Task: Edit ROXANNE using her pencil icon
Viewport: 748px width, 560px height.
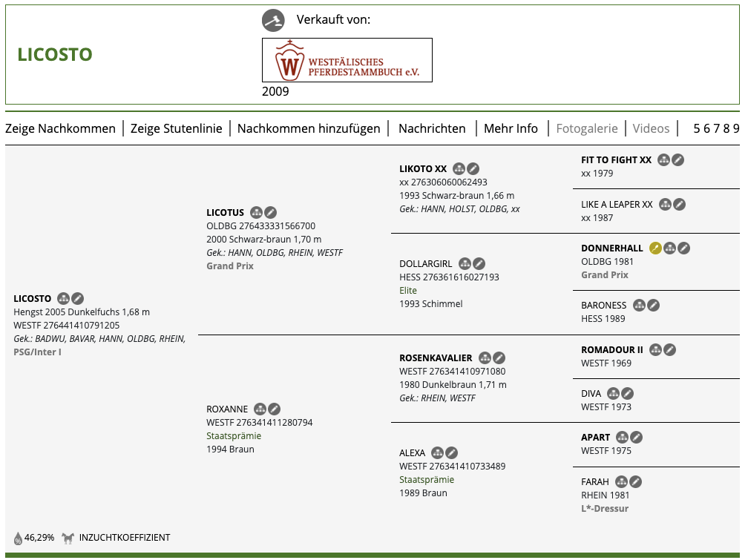Action: coord(275,409)
